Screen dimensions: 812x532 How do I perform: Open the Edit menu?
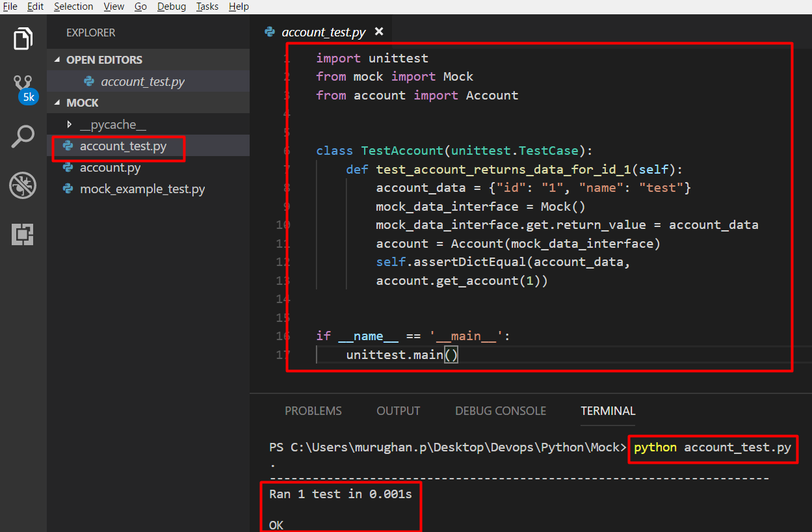click(x=36, y=7)
